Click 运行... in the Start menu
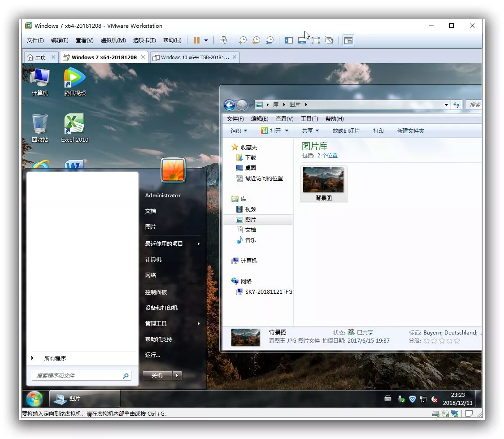This screenshot has height=439, width=504. click(x=152, y=355)
